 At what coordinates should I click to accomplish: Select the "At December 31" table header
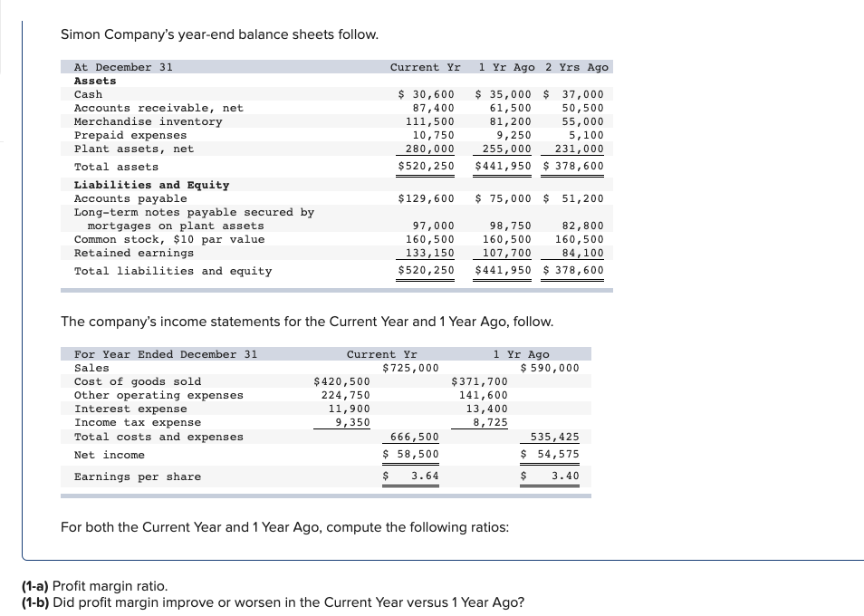(122, 67)
